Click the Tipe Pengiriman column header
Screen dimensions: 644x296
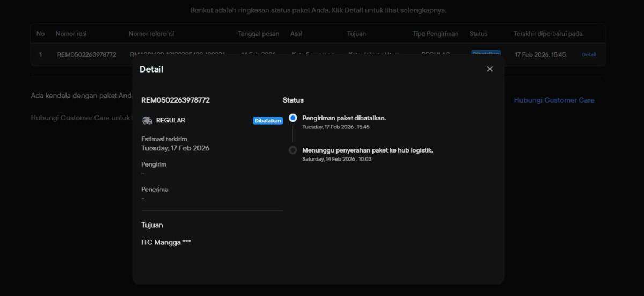point(435,34)
